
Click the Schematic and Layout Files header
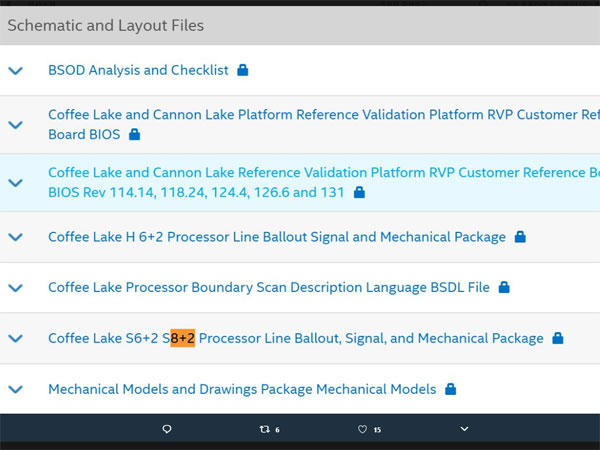click(x=300, y=26)
